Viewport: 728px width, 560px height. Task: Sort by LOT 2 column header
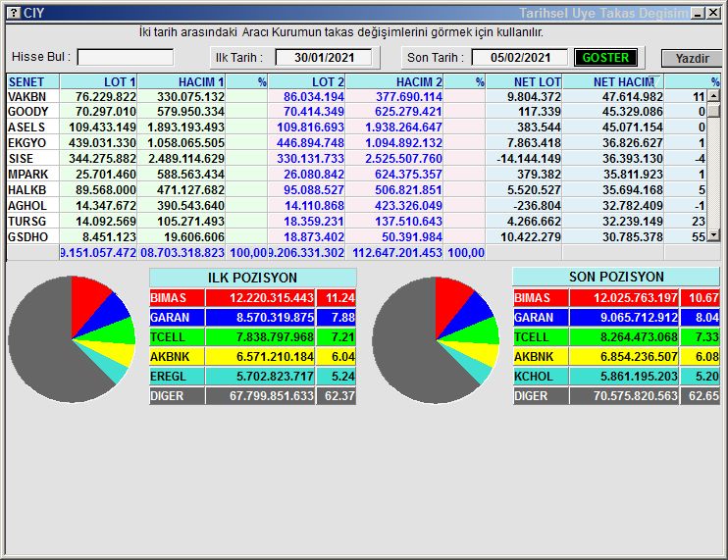307,81
